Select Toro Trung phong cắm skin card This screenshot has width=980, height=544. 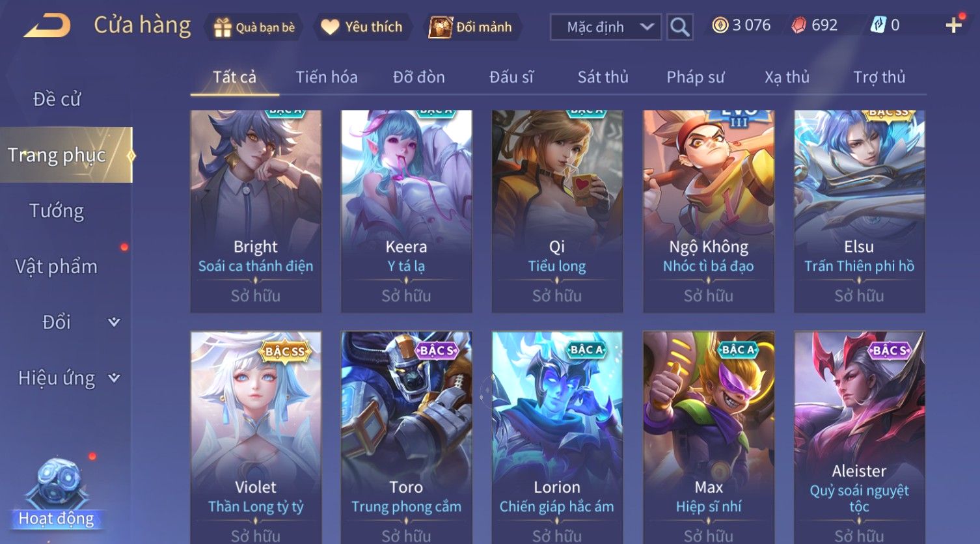click(406, 437)
